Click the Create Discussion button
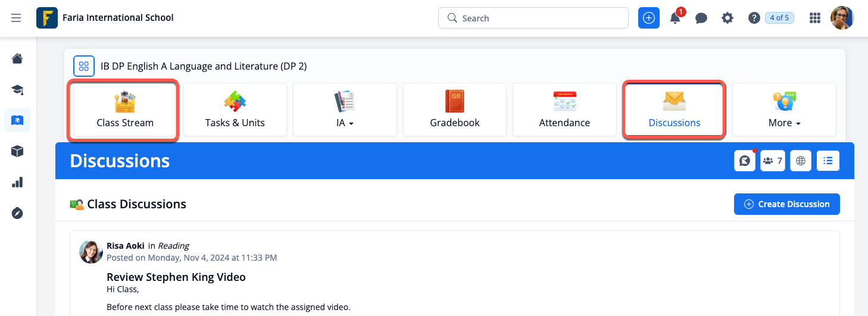868x316 pixels. [x=786, y=204]
